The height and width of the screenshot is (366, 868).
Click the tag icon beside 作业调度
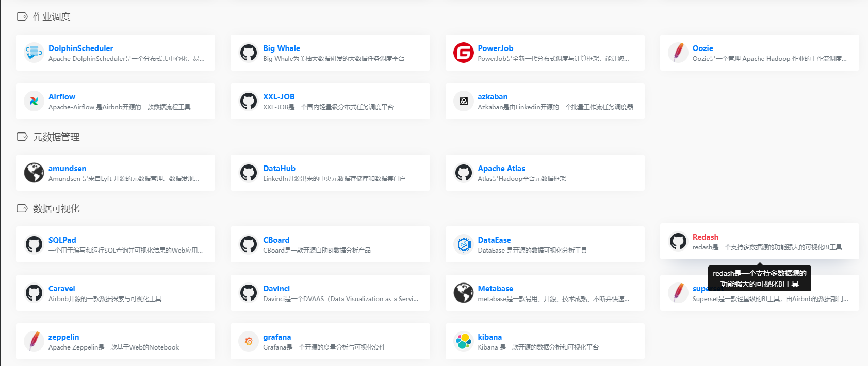22,16
